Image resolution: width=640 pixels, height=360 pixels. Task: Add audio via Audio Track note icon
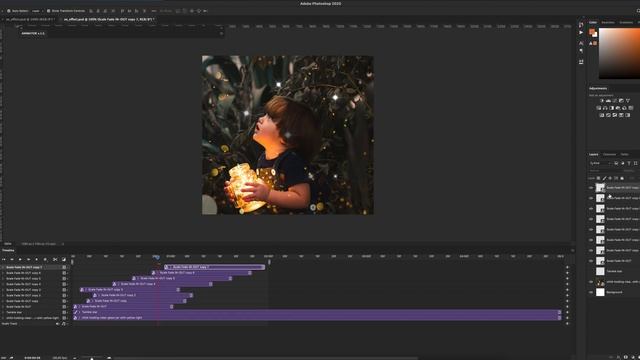(x=63, y=323)
